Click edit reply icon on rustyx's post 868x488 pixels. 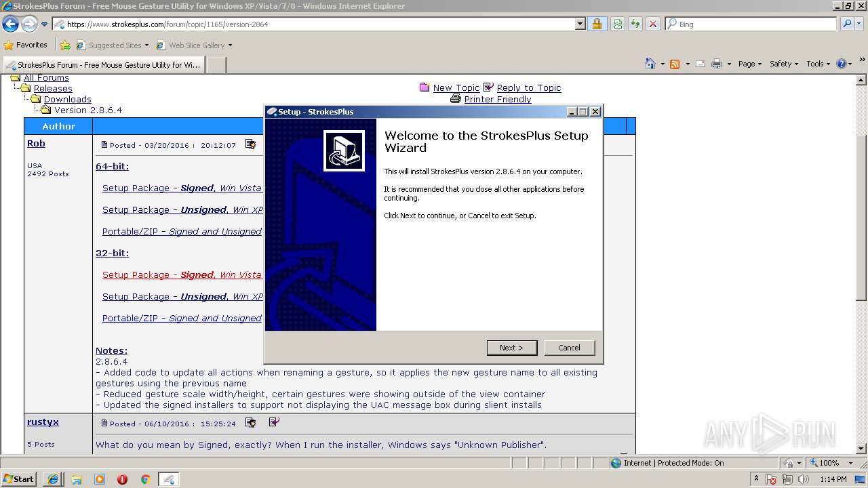[x=274, y=422]
